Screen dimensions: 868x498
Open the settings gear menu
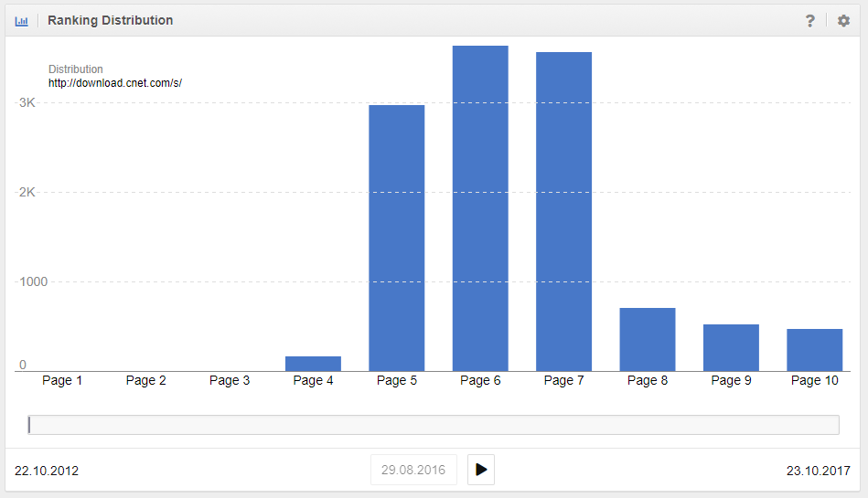843,20
